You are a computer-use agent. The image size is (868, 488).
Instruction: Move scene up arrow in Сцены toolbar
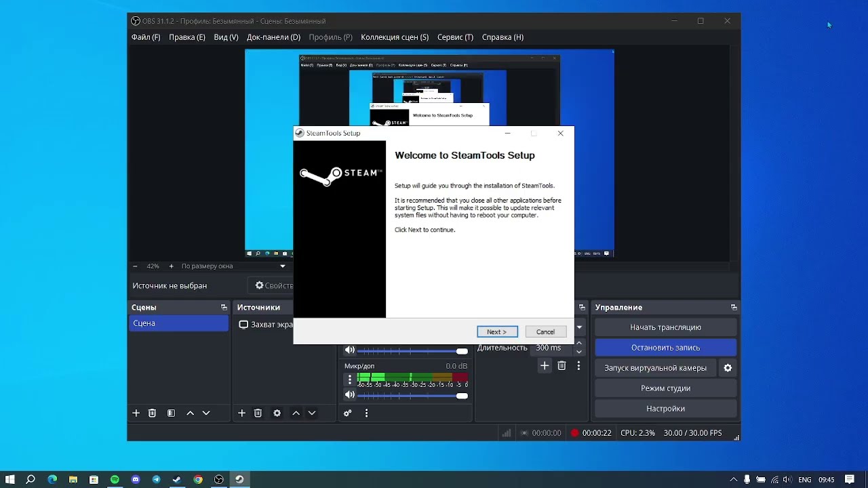(190, 413)
